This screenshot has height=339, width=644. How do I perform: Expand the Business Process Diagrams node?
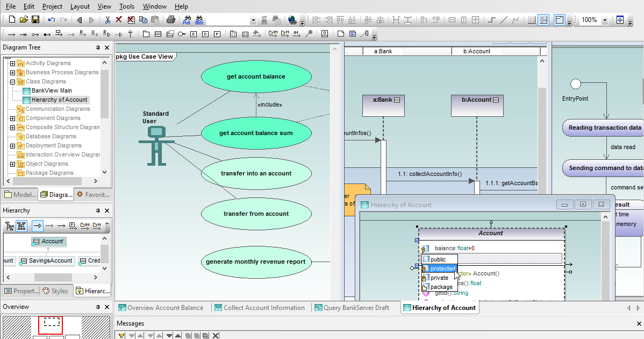(12, 72)
